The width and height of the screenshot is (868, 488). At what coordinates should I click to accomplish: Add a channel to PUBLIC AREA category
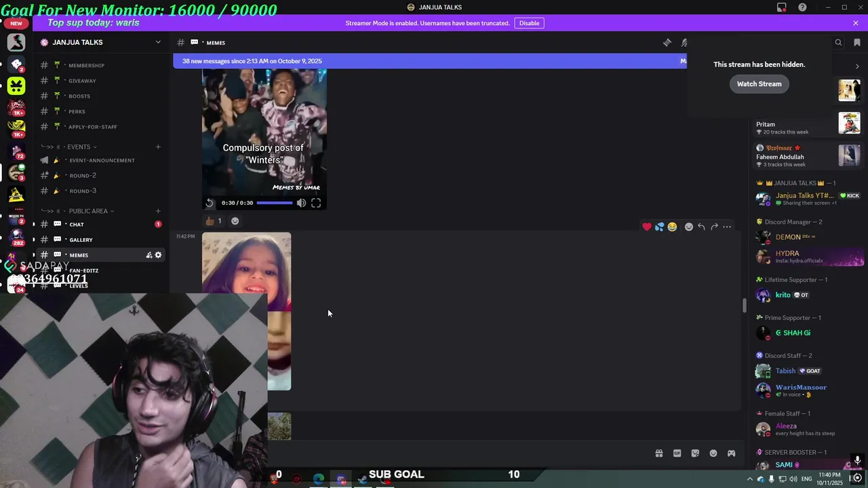(x=158, y=211)
